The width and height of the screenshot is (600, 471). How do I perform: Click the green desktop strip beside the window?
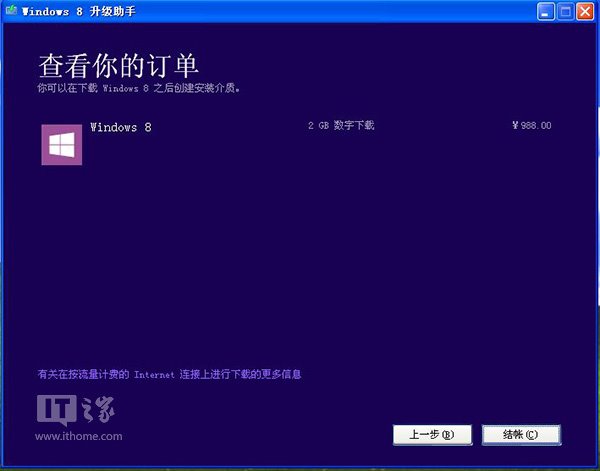pos(596,250)
